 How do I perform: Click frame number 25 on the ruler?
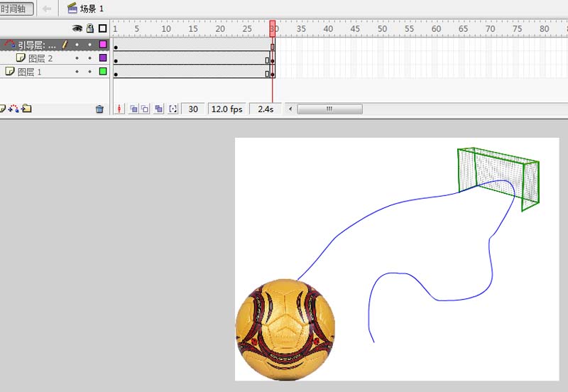click(x=247, y=28)
